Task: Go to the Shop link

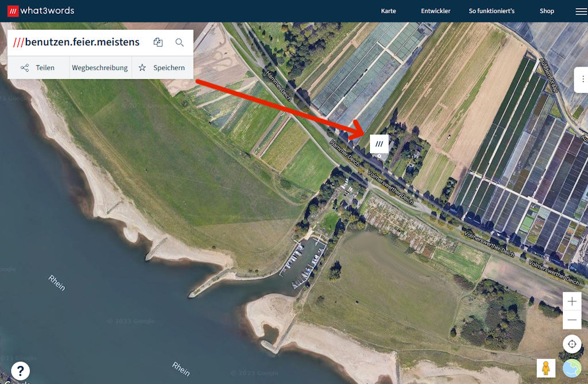Action: coord(547,11)
